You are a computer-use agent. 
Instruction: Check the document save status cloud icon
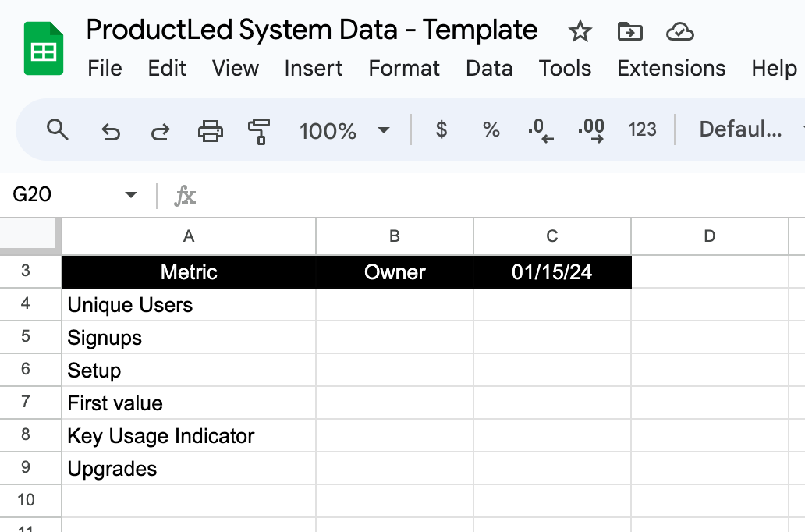[679, 32]
